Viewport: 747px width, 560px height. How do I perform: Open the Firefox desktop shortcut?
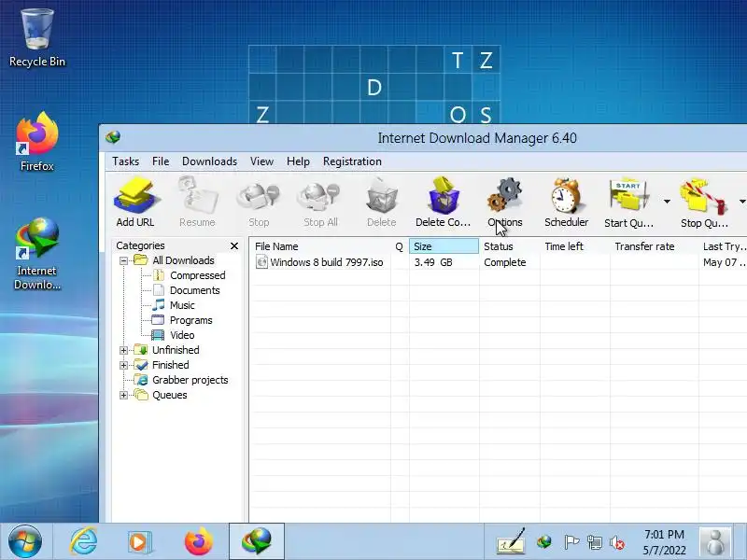pyautogui.click(x=37, y=142)
